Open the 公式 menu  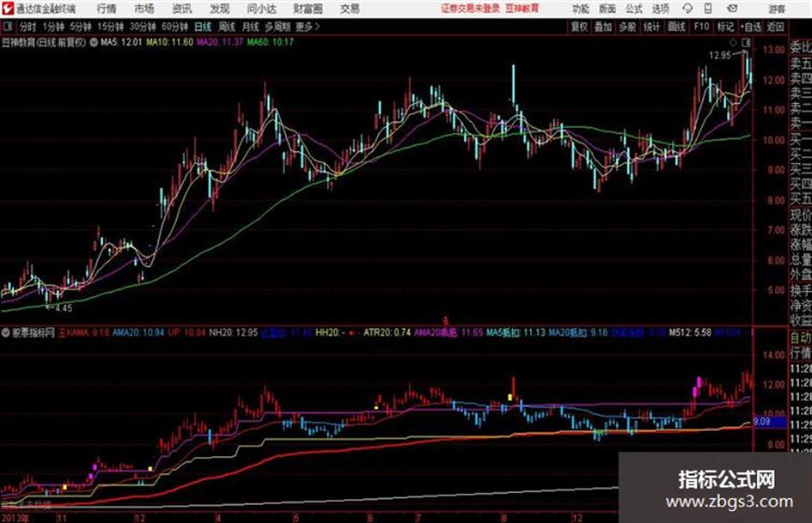tap(634, 9)
